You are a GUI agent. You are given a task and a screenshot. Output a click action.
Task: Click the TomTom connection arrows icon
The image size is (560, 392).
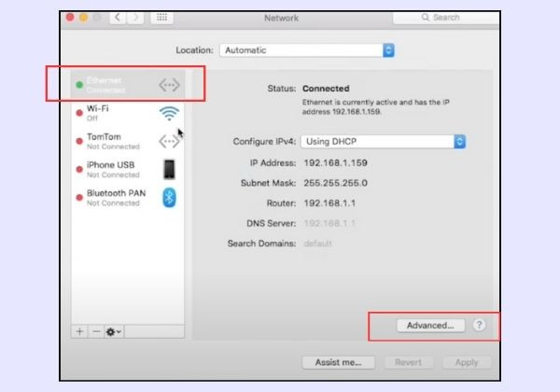(x=169, y=141)
